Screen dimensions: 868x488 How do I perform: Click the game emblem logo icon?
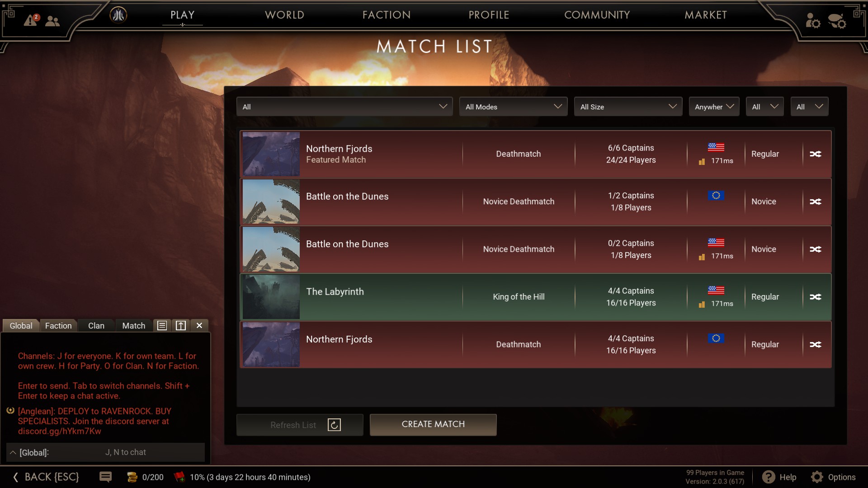click(118, 15)
